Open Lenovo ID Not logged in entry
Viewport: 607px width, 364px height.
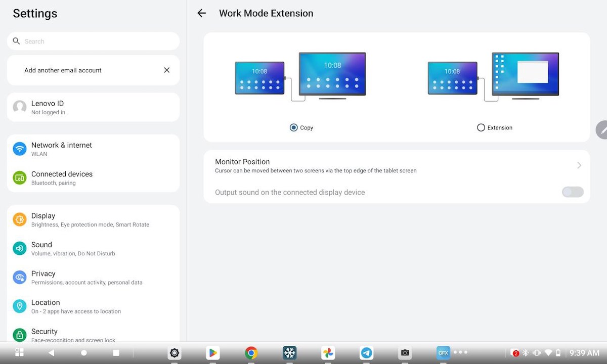pos(93,107)
